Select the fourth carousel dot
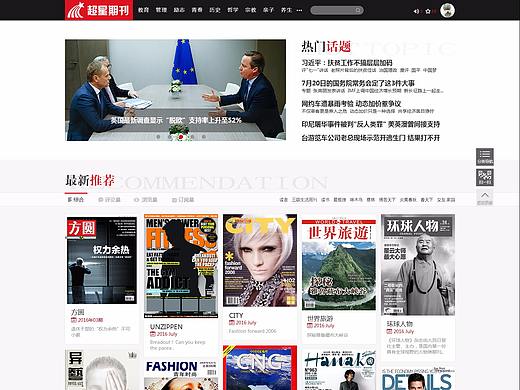Screen dimensions: 520x390 click(192, 137)
